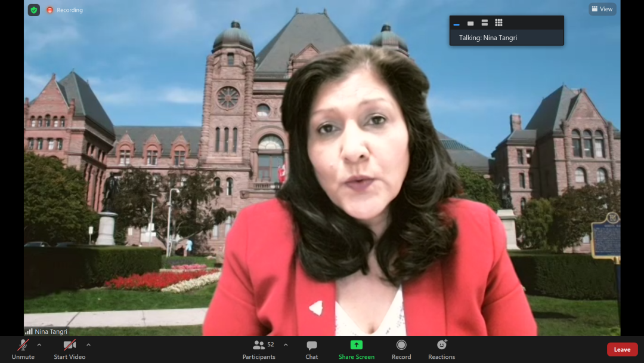Viewport: 644px width, 363px height.
Task: Click the green encryption shield icon
Action: click(x=33, y=10)
